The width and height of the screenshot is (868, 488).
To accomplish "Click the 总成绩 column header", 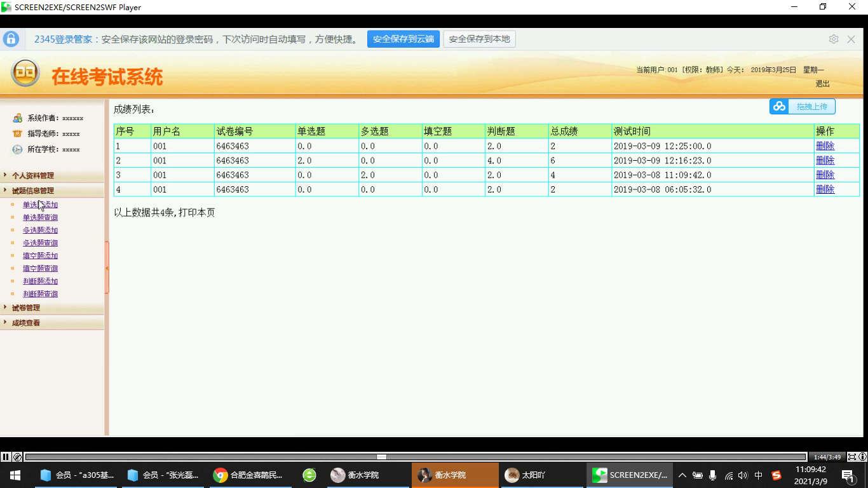I will point(580,132).
